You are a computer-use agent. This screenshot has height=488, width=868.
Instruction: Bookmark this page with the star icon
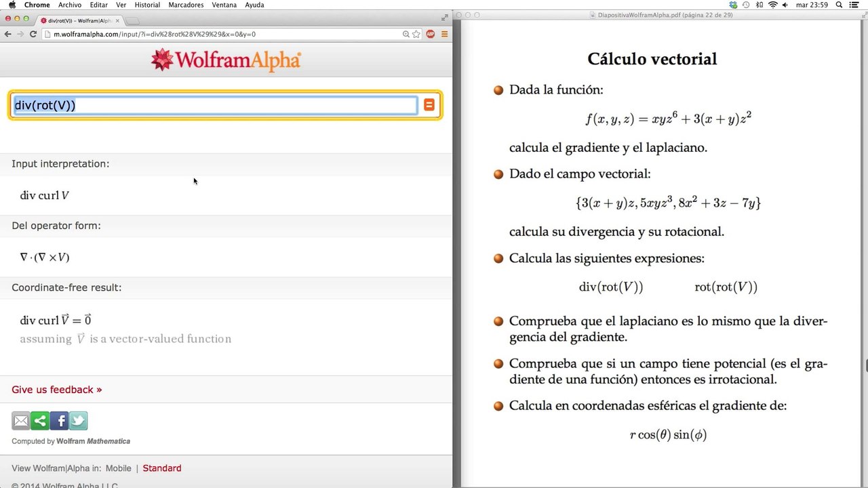416,34
